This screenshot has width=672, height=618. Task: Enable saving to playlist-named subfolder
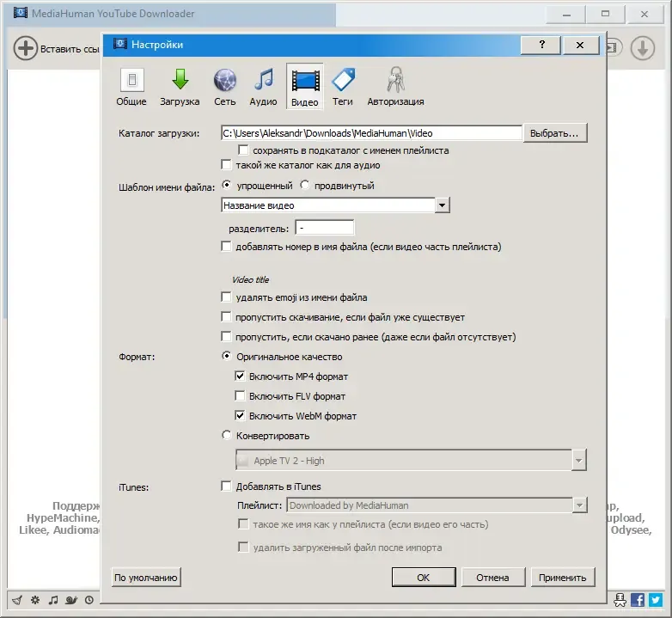[x=243, y=150]
